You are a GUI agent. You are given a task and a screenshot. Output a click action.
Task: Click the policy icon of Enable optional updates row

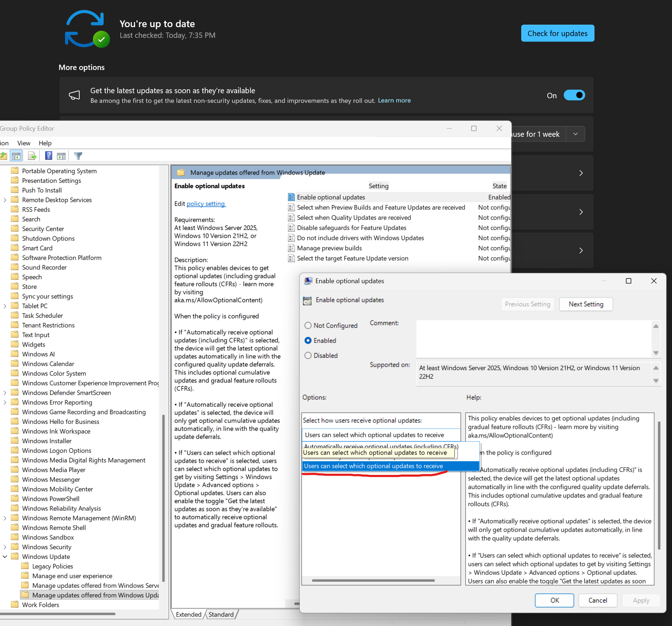pyautogui.click(x=292, y=197)
